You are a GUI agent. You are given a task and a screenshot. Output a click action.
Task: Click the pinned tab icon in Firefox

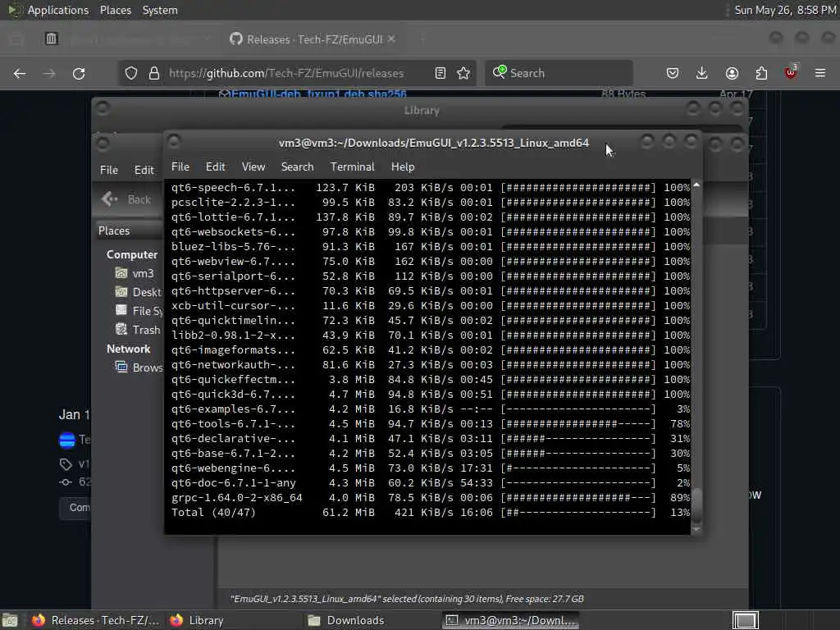tap(52, 39)
